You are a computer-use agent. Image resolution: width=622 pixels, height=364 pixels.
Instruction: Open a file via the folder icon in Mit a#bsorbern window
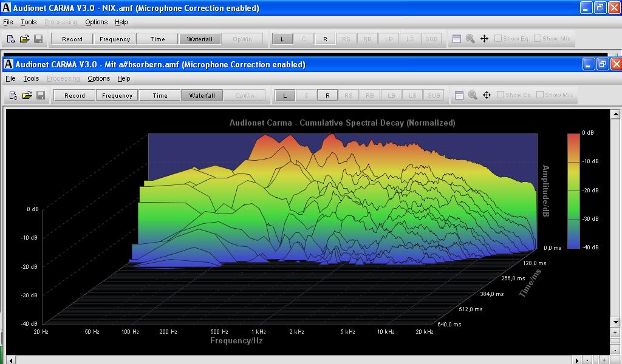click(27, 95)
